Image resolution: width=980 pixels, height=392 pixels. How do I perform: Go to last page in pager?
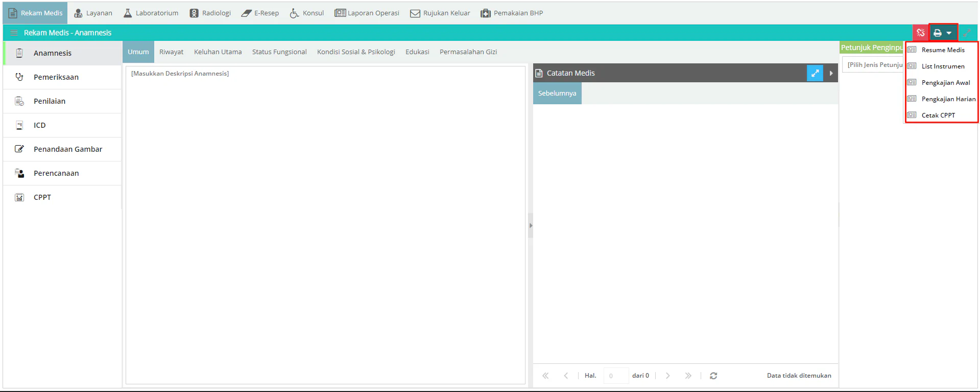click(688, 376)
